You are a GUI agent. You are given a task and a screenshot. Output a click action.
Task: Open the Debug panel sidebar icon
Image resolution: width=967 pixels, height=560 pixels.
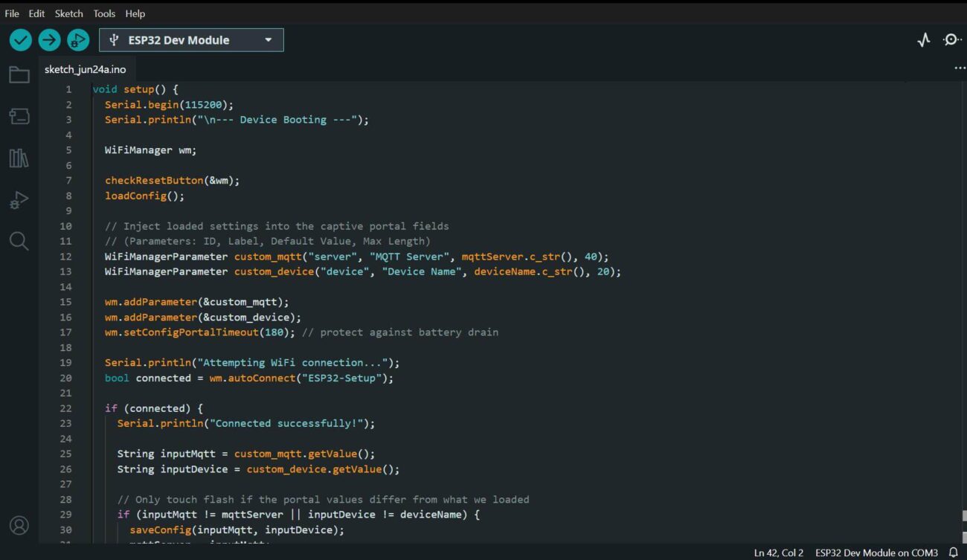coord(19,199)
